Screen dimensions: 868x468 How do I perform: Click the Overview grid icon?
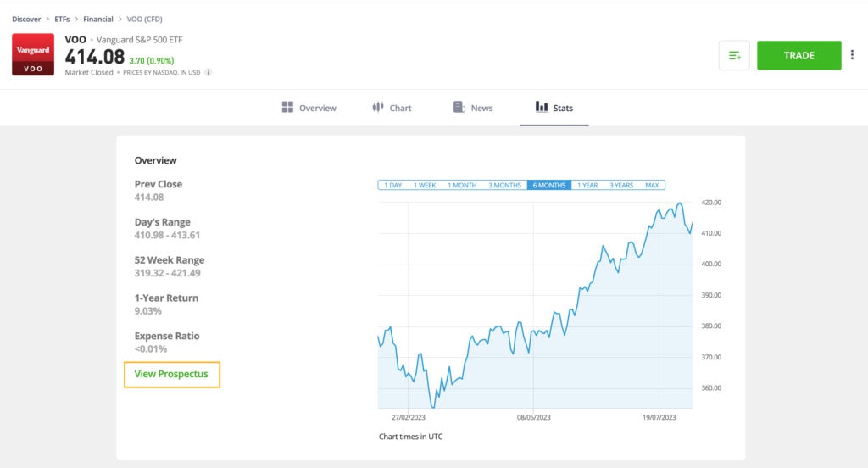(287, 107)
